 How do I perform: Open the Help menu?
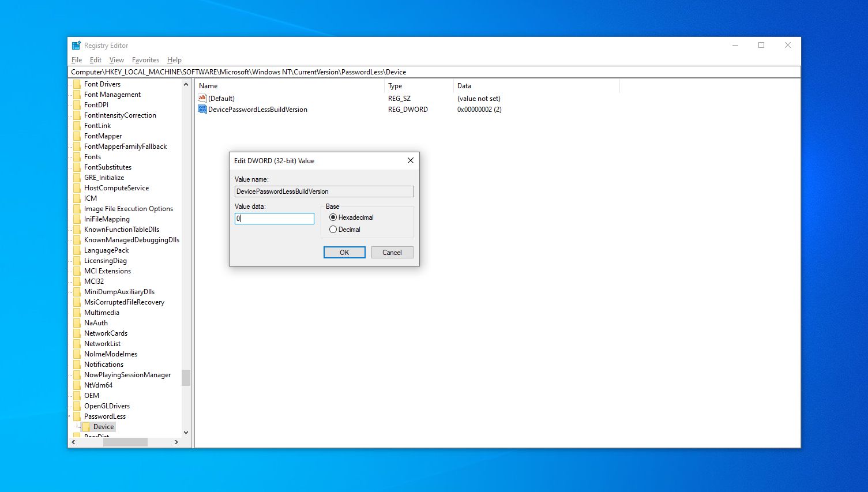174,60
